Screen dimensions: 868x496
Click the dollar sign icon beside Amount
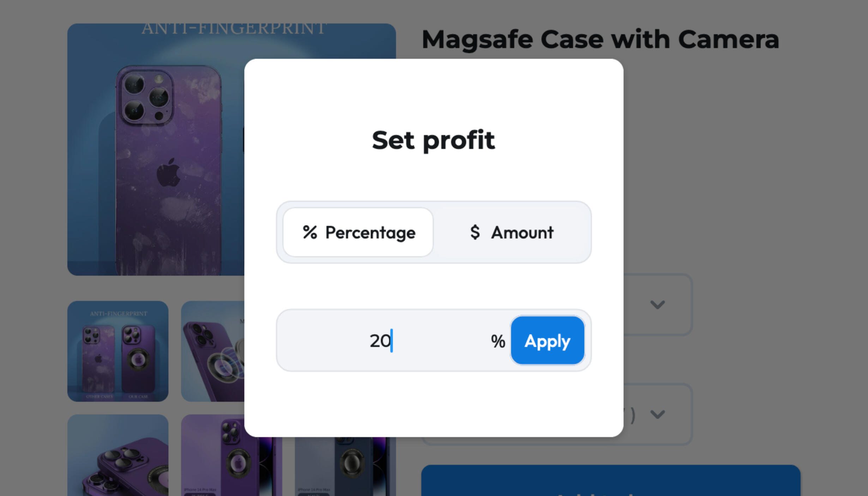pyautogui.click(x=475, y=232)
